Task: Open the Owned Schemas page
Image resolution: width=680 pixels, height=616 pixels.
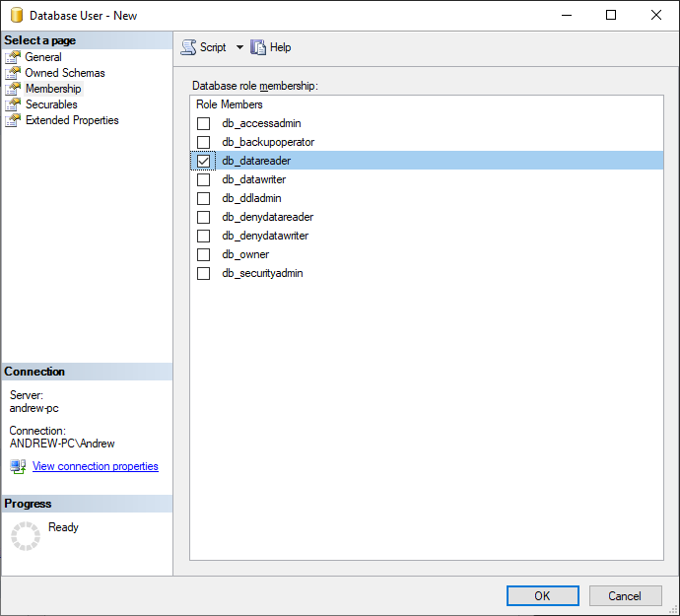Action: (65, 73)
